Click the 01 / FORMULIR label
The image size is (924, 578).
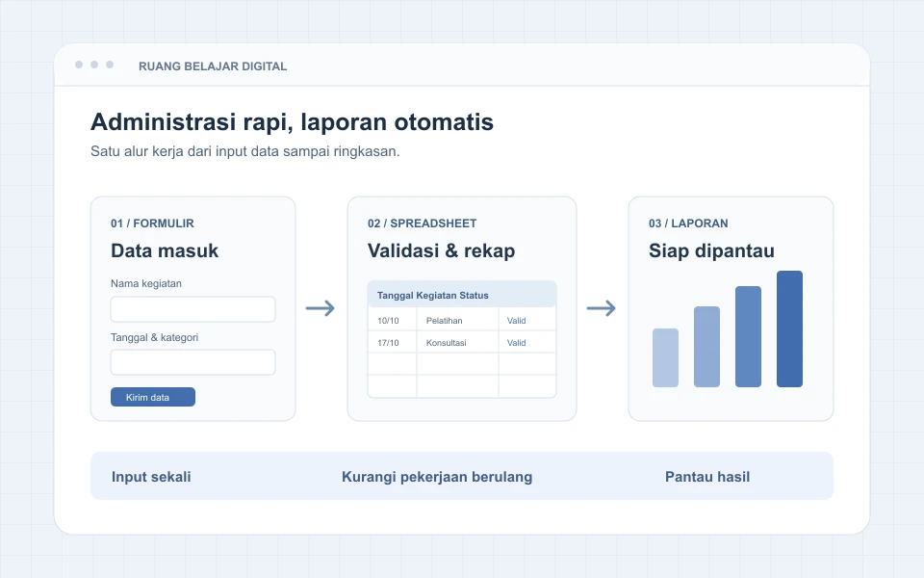click(x=152, y=223)
